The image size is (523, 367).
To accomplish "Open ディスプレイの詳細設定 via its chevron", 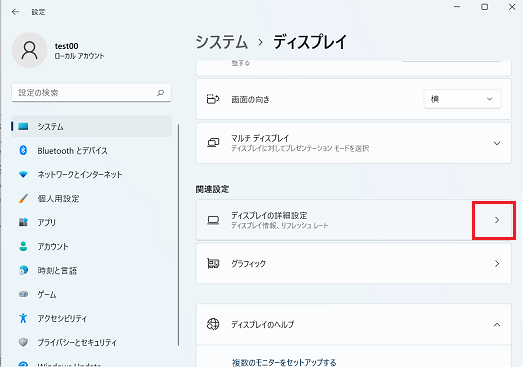I will tap(497, 220).
